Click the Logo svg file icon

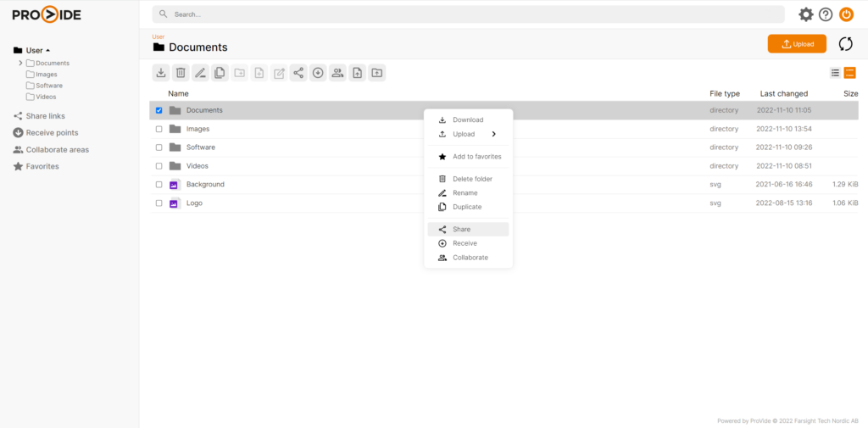175,203
